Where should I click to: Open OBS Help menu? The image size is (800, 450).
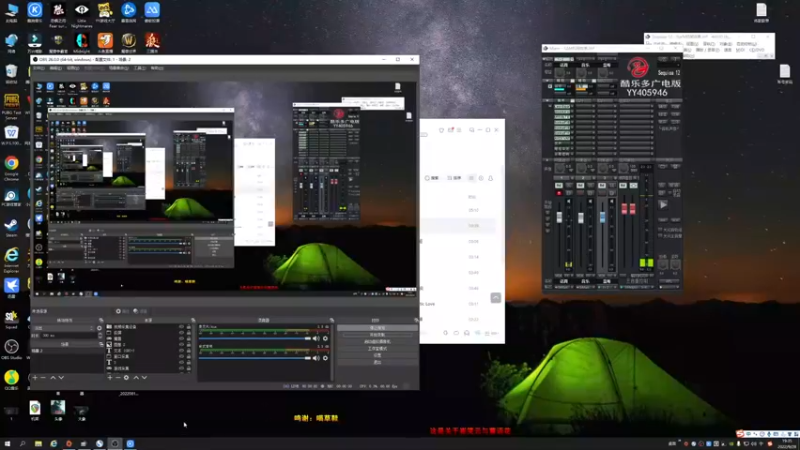[157, 68]
